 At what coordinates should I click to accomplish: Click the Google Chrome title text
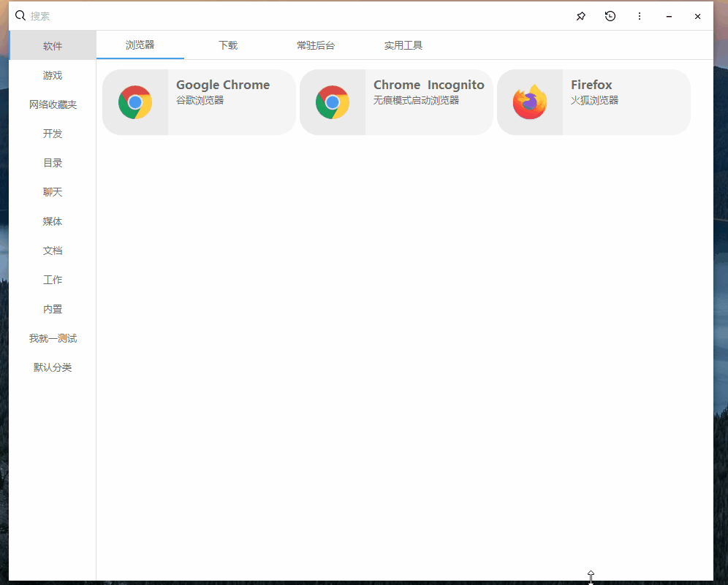point(223,85)
